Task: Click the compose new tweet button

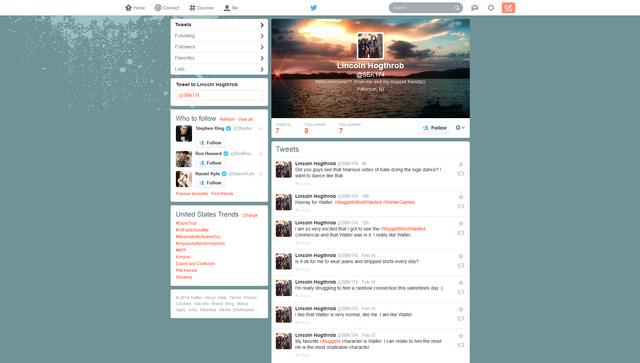Action: pyautogui.click(x=508, y=8)
